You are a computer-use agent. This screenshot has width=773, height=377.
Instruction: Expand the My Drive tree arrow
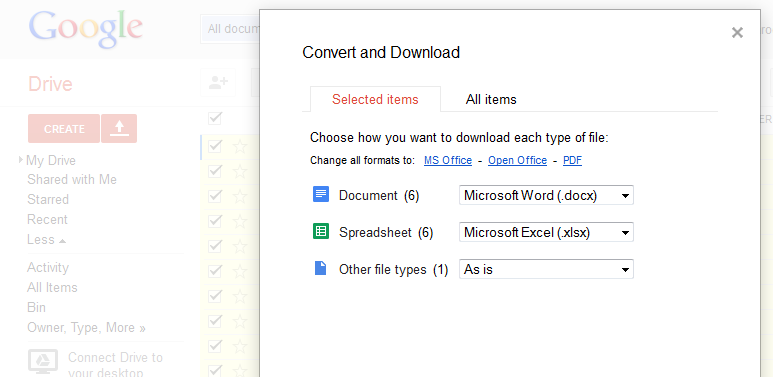coord(21,160)
